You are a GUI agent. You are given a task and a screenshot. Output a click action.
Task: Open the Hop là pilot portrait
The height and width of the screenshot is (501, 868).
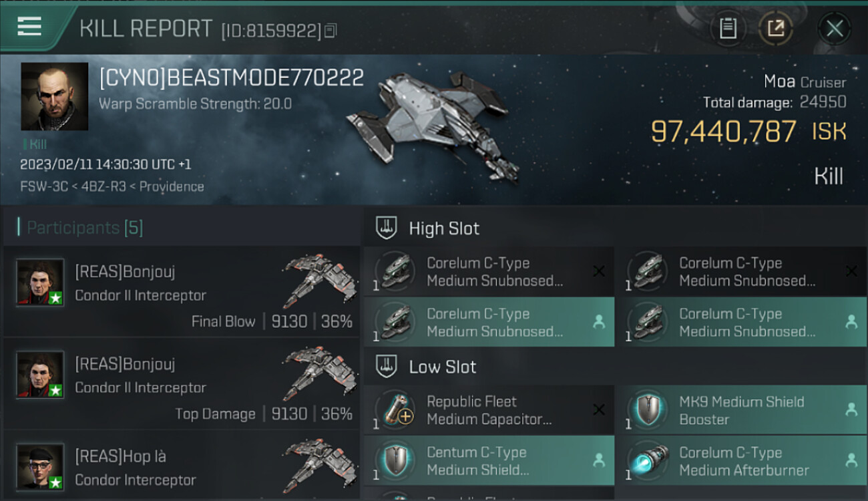click(40, 467)
